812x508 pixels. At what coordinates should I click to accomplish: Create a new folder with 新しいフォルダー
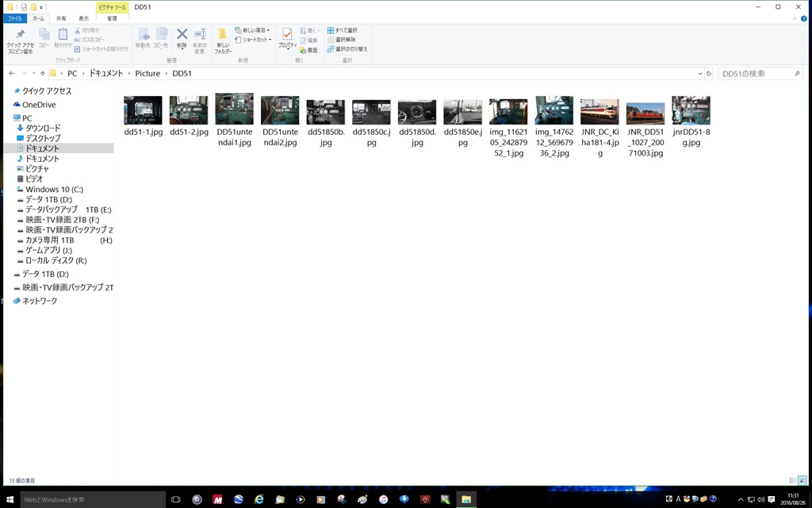(x=223, y=40)
